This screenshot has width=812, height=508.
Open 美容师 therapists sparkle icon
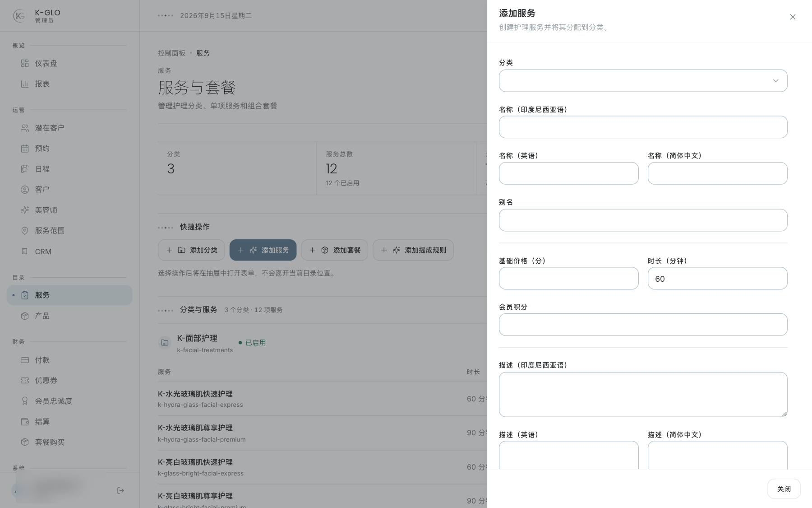(25, 210)
